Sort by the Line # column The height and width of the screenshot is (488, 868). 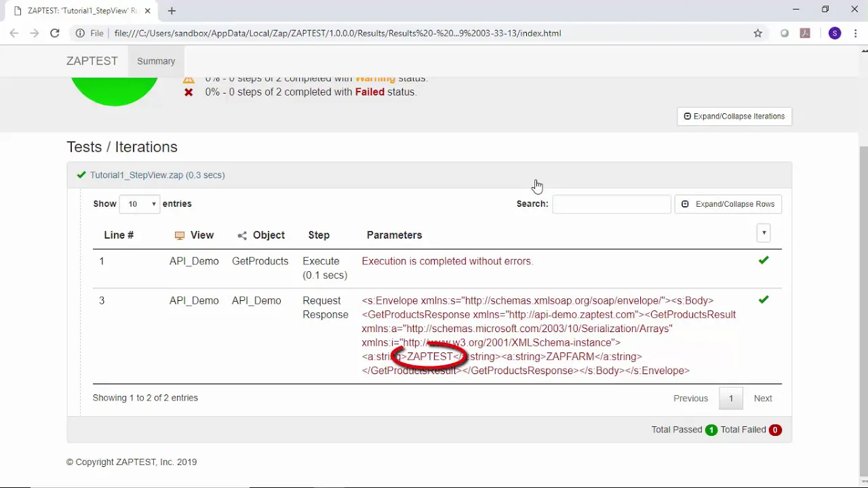point(119,235)
